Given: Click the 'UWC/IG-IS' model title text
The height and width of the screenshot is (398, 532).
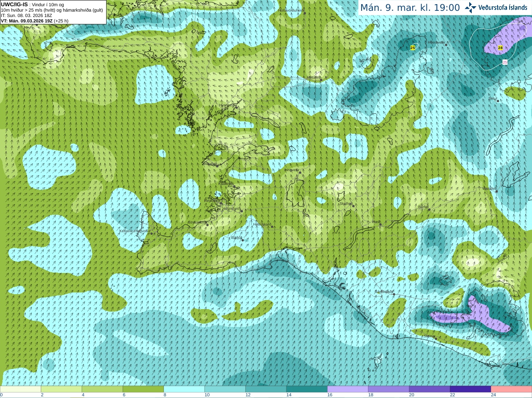Looking at the screenshot, I should coord(15,5).
